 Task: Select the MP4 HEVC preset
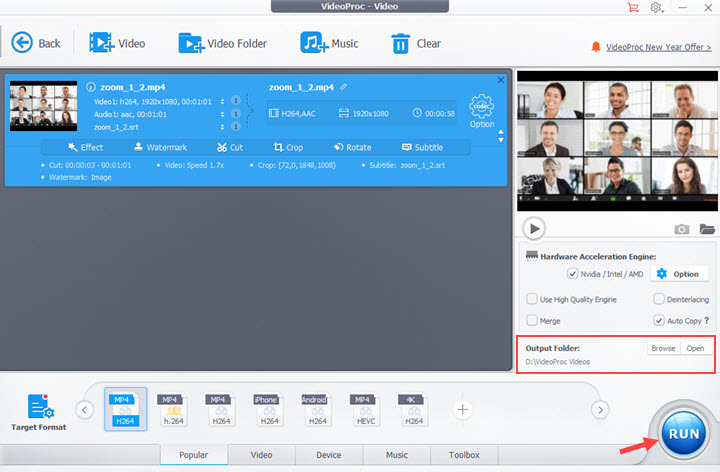[365, 409]
